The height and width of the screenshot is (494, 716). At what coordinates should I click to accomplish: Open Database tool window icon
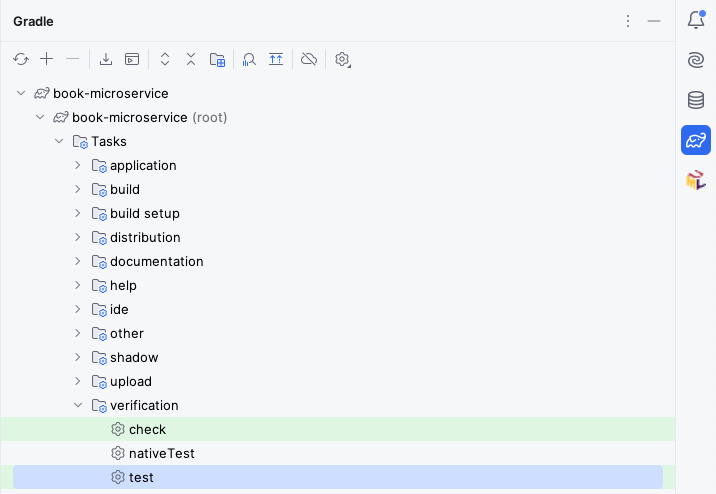coord(696,100)
